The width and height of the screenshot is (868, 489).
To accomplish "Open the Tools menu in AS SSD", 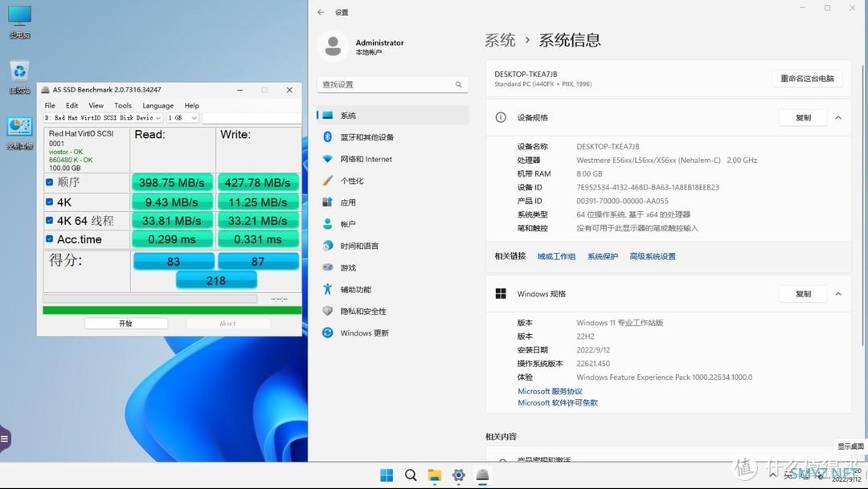I will point(123,105).
